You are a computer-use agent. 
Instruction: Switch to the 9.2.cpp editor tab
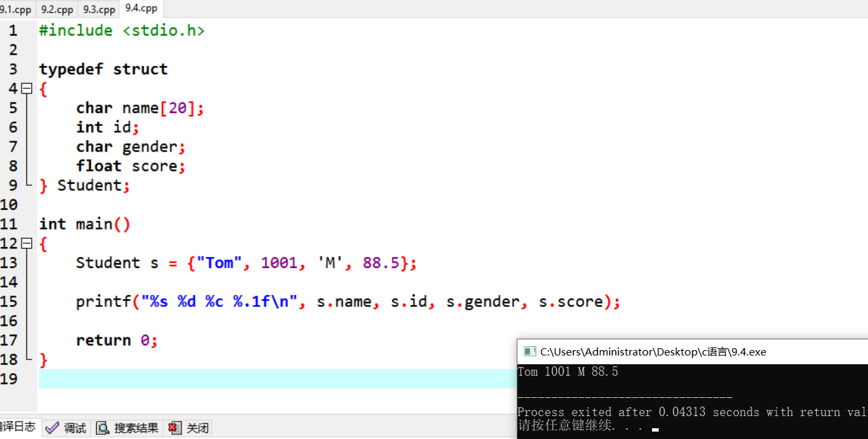click(x=57, y=9)
